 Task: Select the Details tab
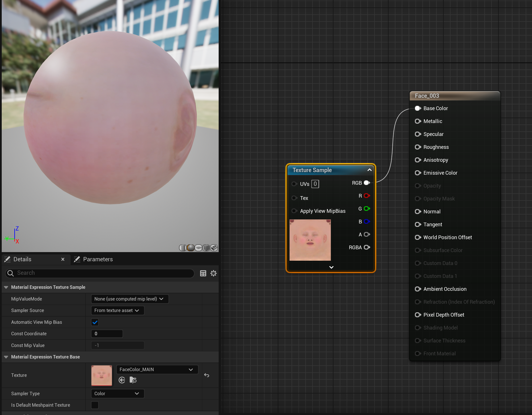pos(22,259)
